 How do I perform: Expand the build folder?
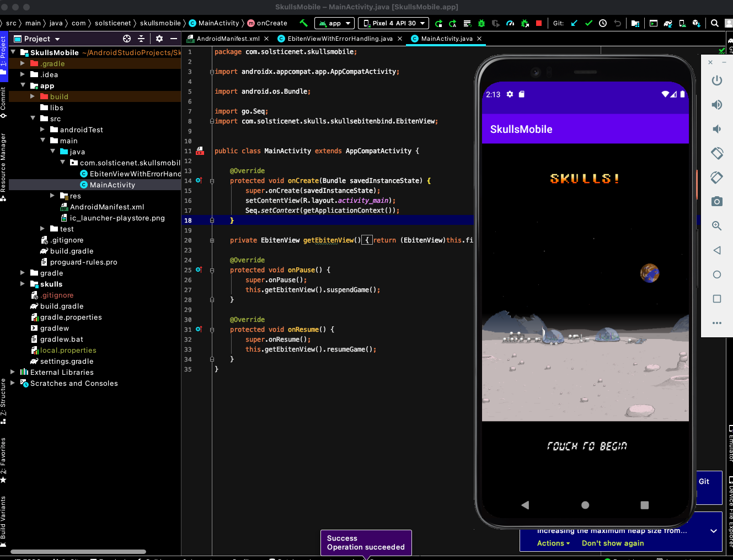click(x=33, y=96)
